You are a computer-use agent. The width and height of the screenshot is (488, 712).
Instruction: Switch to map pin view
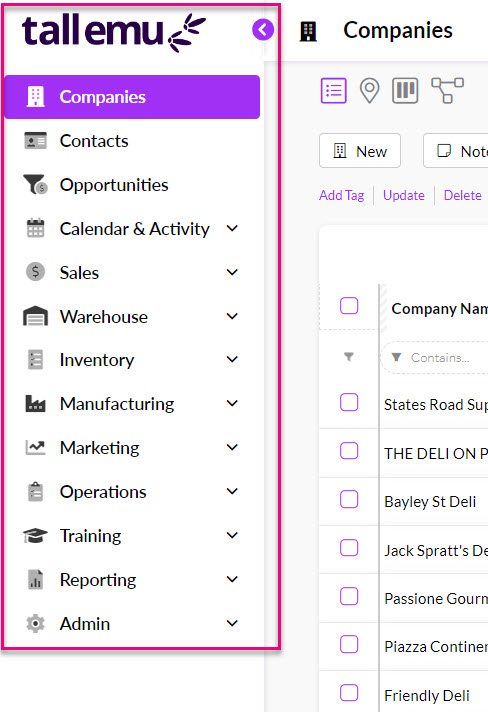pos(370,90)
